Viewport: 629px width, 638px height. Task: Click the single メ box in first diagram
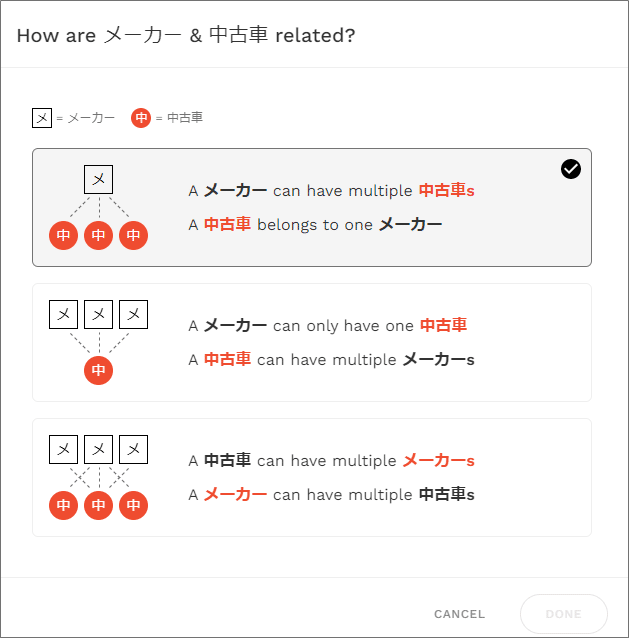point(98,179)
